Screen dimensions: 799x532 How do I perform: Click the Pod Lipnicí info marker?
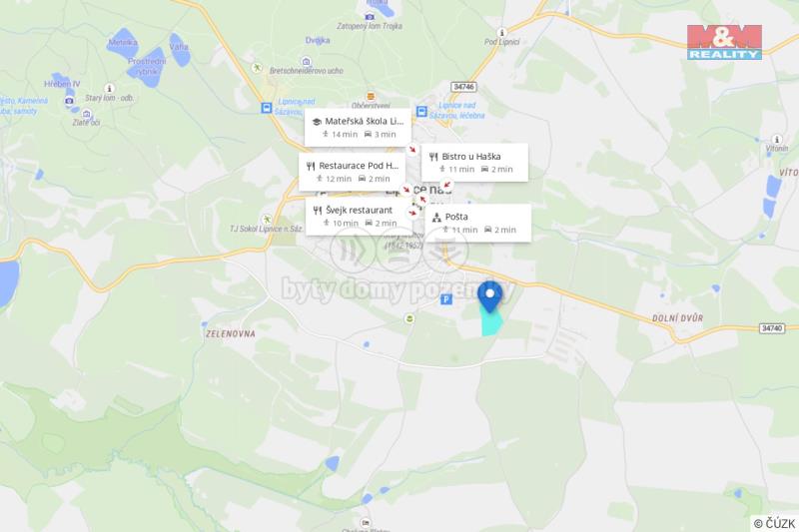pyautogui.click(x=501, y=33)
